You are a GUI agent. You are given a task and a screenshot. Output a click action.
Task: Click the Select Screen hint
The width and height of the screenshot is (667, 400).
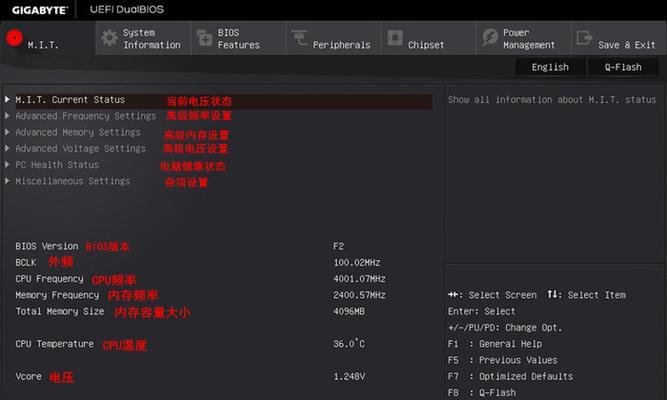click(x=493, y=295)
